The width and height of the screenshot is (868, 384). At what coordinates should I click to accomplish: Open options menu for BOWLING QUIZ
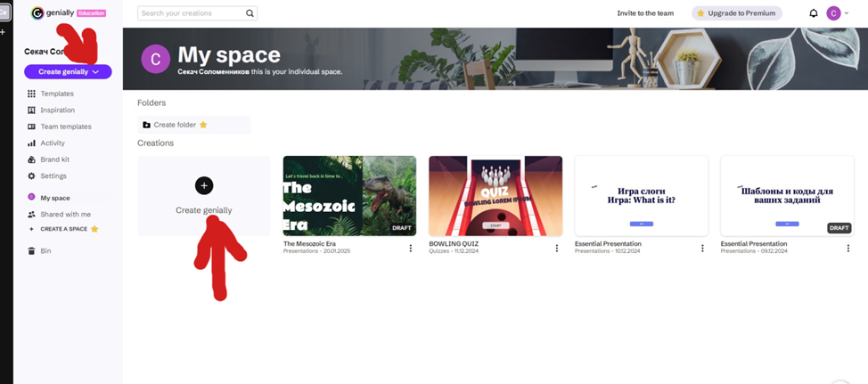pyautogui.click(x=557, y=249)
